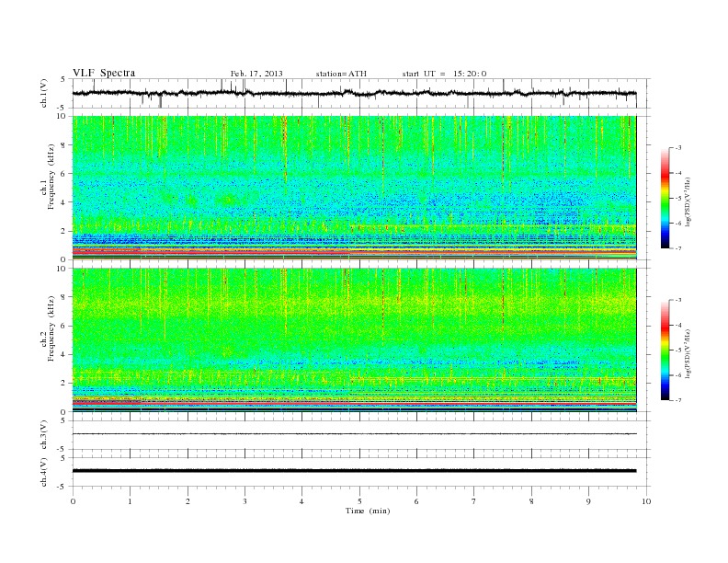Click the "ch.3(V)" axis label

pos(44,435)
